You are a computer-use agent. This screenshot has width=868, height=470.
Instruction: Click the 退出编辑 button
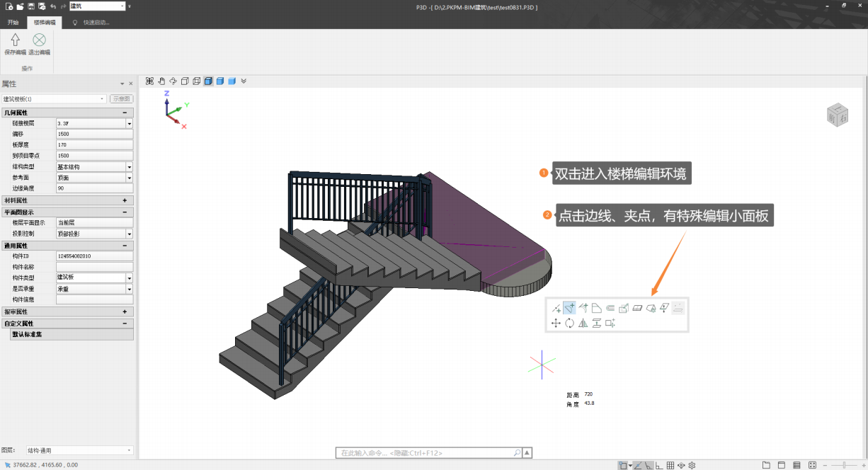click(x=40, y=44)
